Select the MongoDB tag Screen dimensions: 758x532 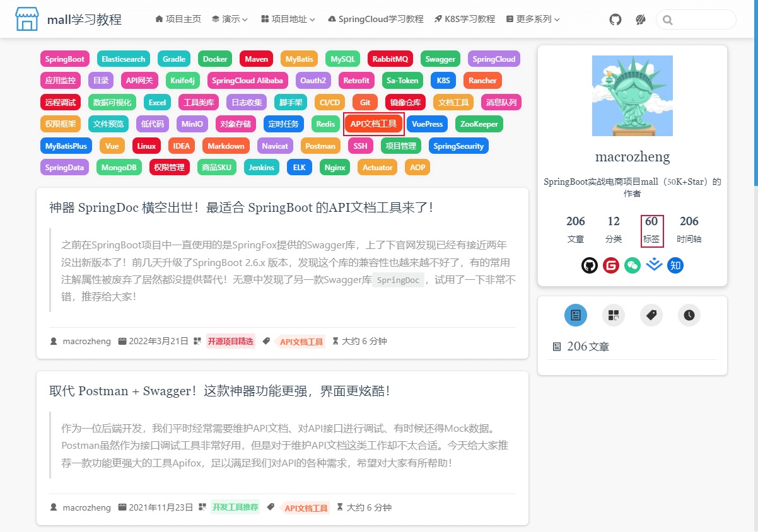point(119,168)
